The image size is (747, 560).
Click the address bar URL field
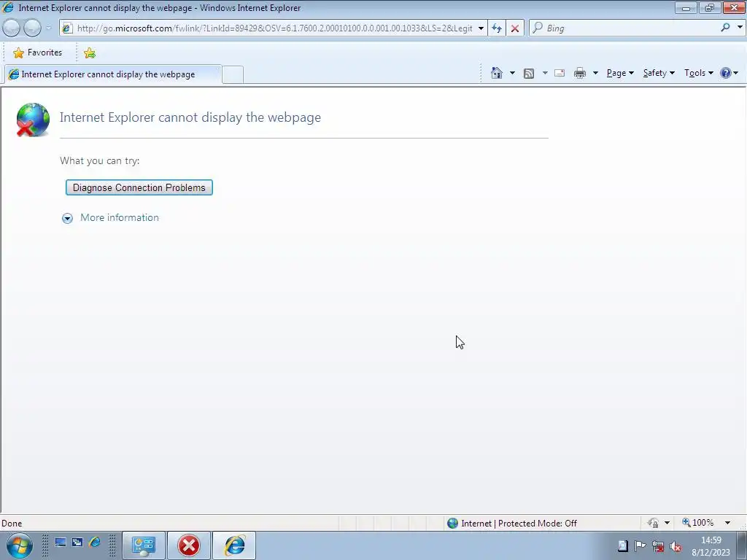pyautogui.click(x=274, y=28)
